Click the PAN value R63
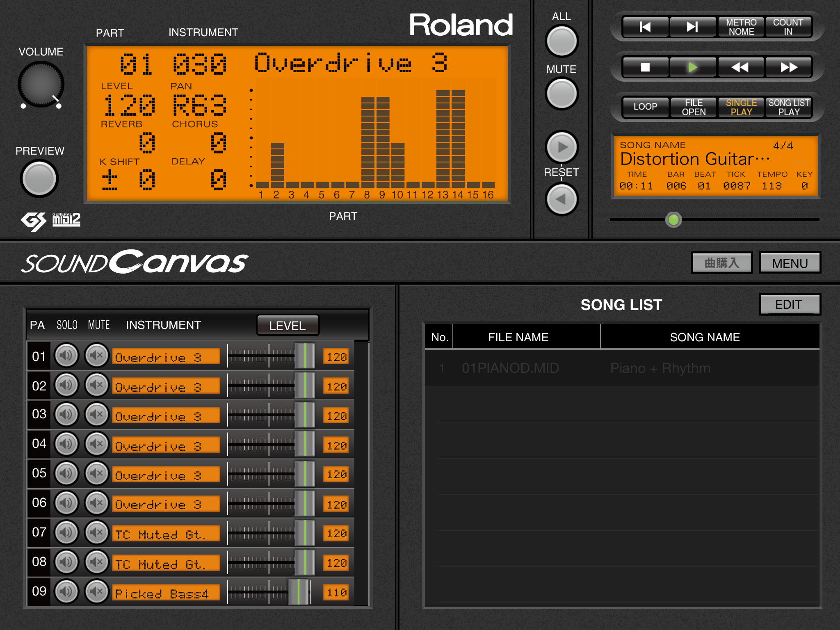Image resolution: width=840 pixels, height=630 pixels. coord(199,105)
